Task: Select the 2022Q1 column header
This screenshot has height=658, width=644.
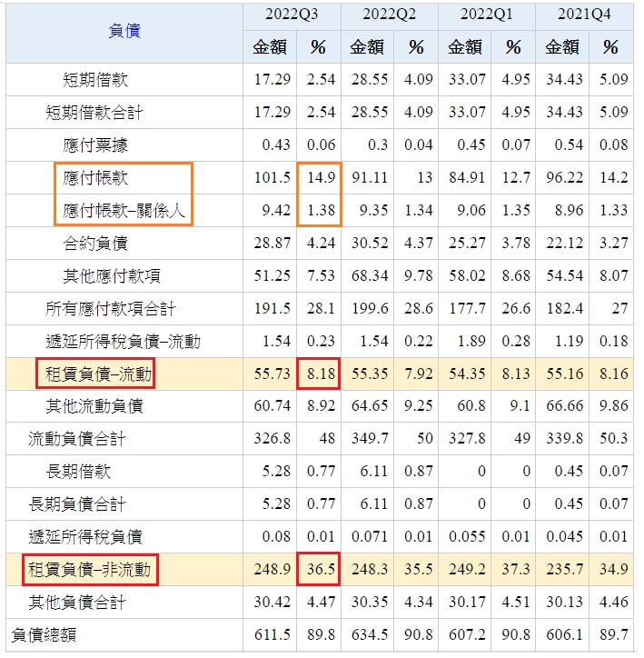Action: 486,15
